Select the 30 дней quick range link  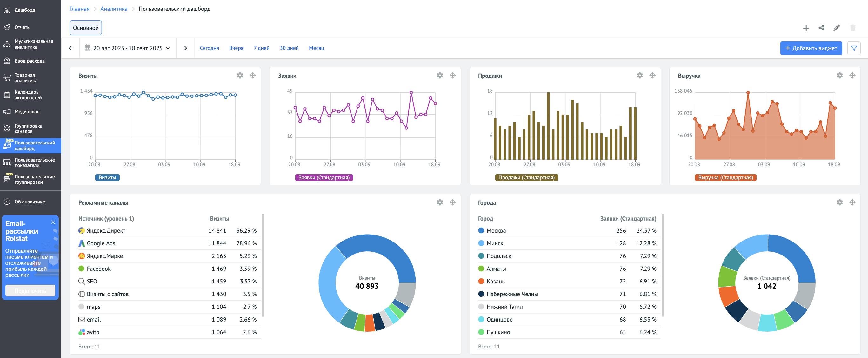pos(289,48)
